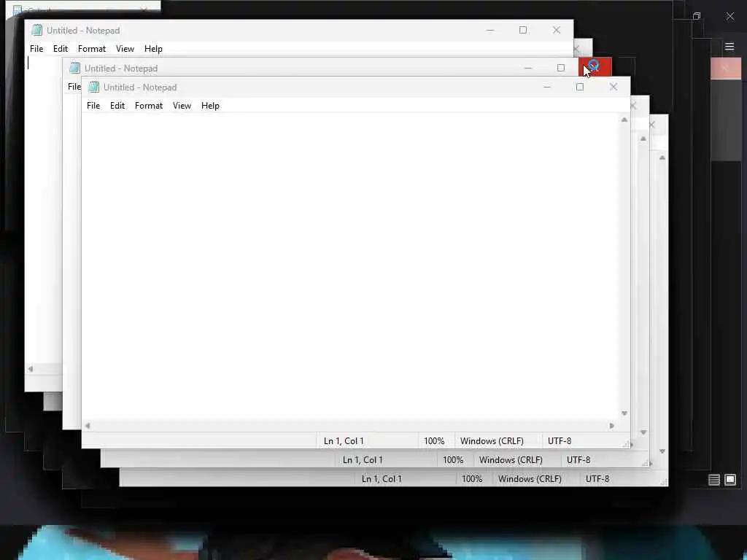
Task: Click 'Ln 1, Col 1' in the lowest status bar
Action: coord(382,479)
